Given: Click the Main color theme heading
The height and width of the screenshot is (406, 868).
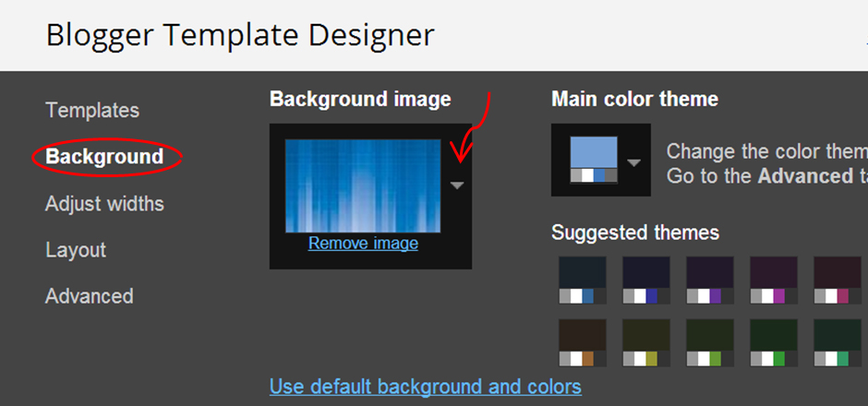Looking at the screenshot, I should (635, 100).
